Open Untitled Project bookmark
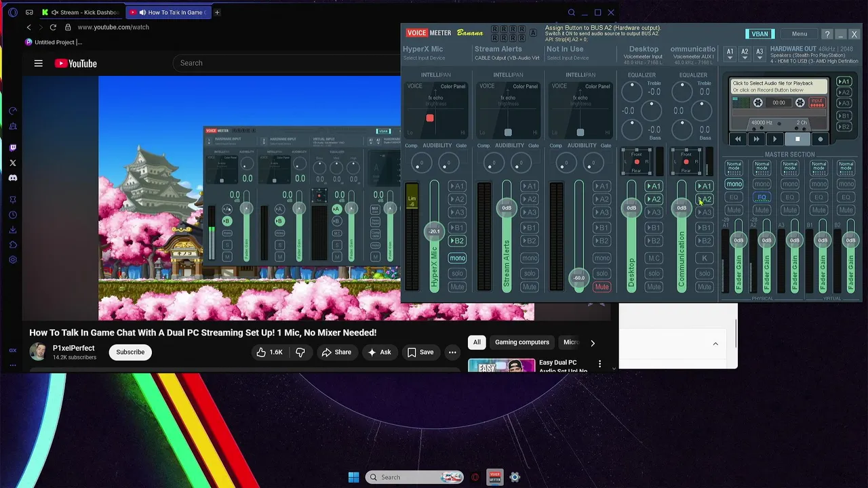 pyautogui.click(x=54, y=42)
